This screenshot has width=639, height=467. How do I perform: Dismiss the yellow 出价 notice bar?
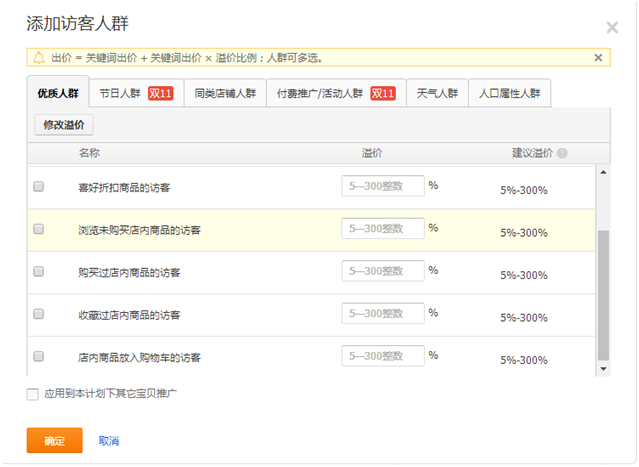pyautogui.click(x=598, y=58)
